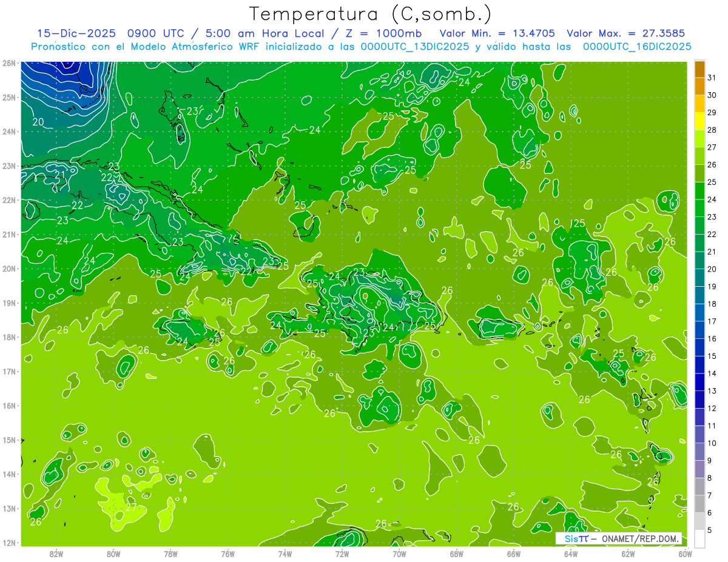Click the color scale label 28

[x=712, y=130]
